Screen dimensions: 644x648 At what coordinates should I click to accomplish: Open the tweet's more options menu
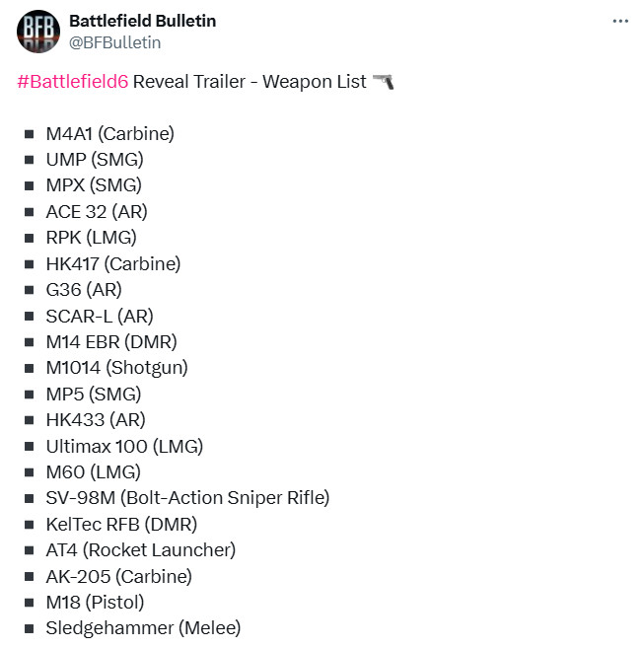click(620, 21)
